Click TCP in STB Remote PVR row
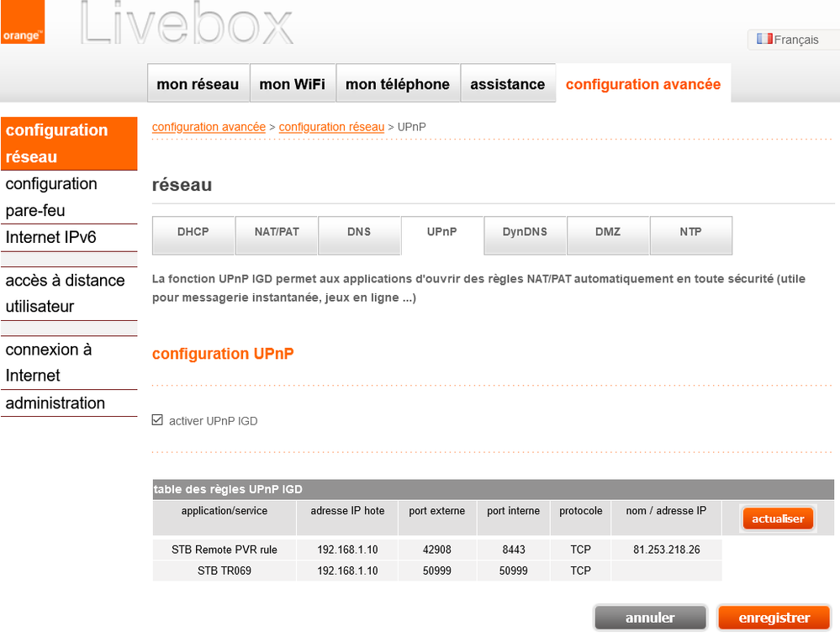 click(581, 550)
